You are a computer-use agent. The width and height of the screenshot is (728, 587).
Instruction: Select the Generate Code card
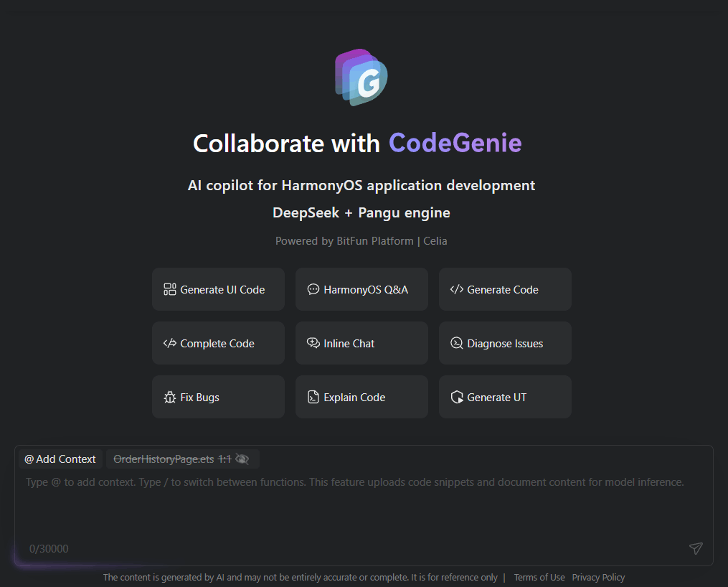tap(505, 289)
